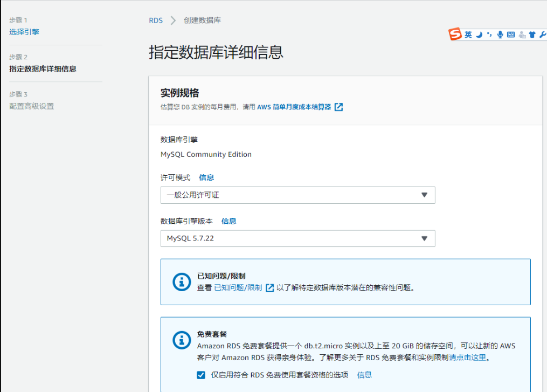Screen dimensions: 547x392
Task: Click the info icon in 已知问题/限制 notice
Action: pos(182,282)
